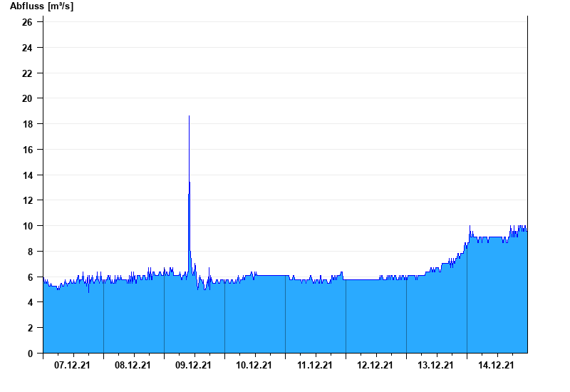Image resolution: width=570 pixels, height=392 pixels.
Task: Click the y-axis label 10
Action: coord(27,226)
